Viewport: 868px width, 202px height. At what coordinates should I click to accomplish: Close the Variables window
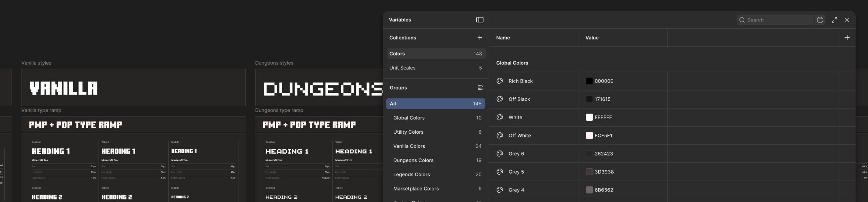point(846,20)
